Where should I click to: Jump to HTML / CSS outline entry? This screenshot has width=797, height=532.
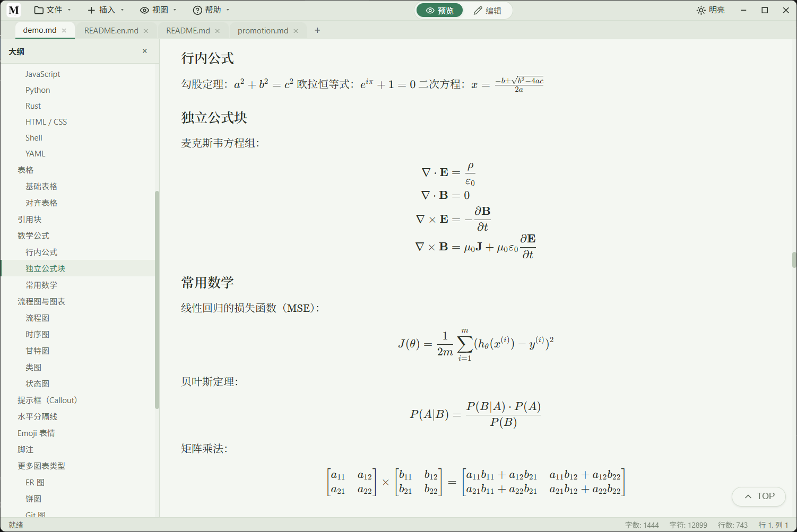coord(46,122)
